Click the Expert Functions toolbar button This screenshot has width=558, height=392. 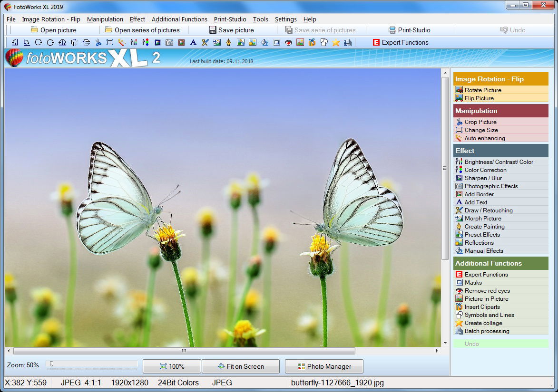[x=401, y=43]
